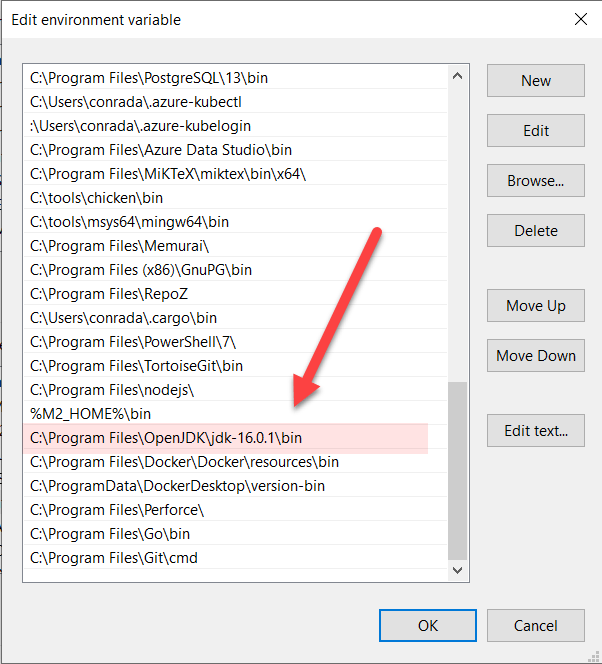602x664 pixels.
Task: Open the Browse... folder picker
Action: (x=535, y=181)
